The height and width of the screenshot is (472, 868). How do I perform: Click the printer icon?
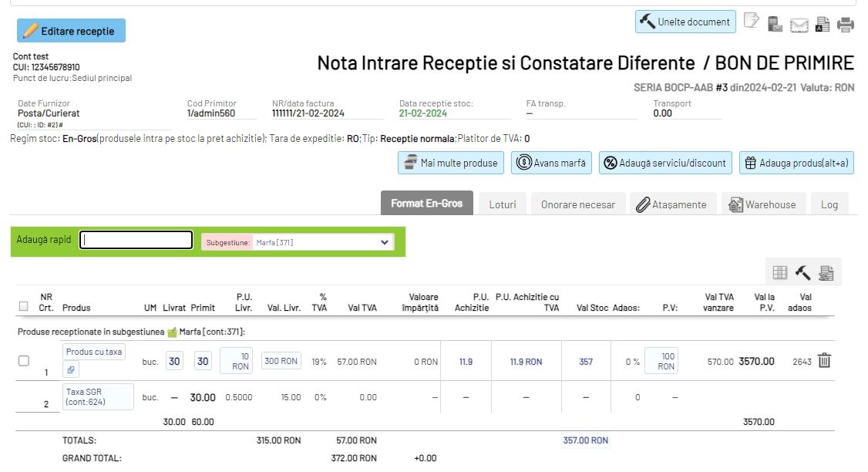(846, 25)
